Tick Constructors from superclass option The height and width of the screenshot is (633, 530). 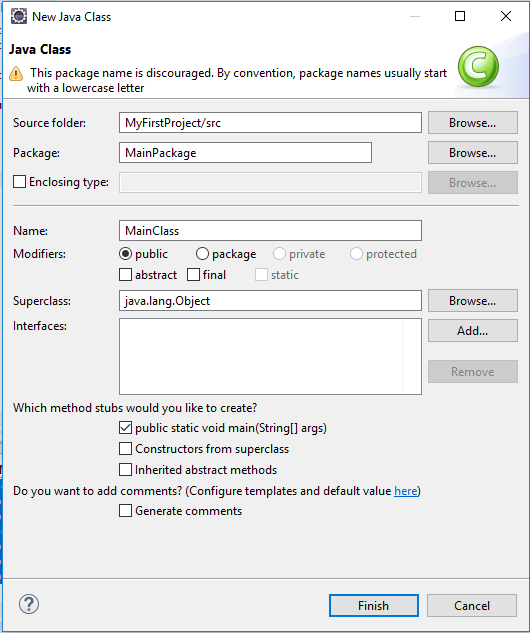[125, 449]
